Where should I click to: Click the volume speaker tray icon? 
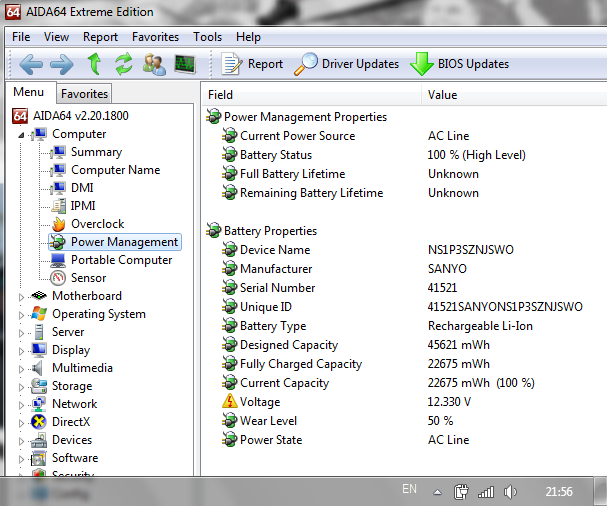pos(510,491)
